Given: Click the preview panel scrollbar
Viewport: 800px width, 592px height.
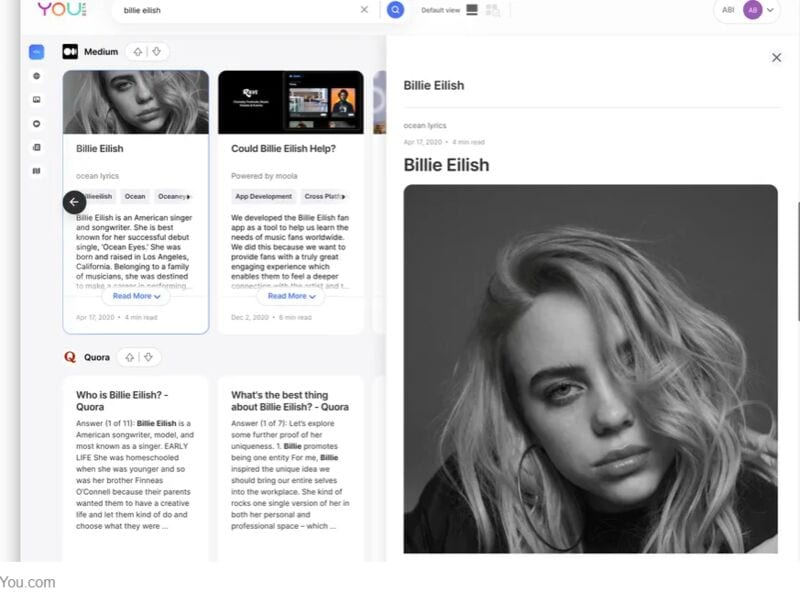Looking at the screenshot, I should click(x=798, y=261).
